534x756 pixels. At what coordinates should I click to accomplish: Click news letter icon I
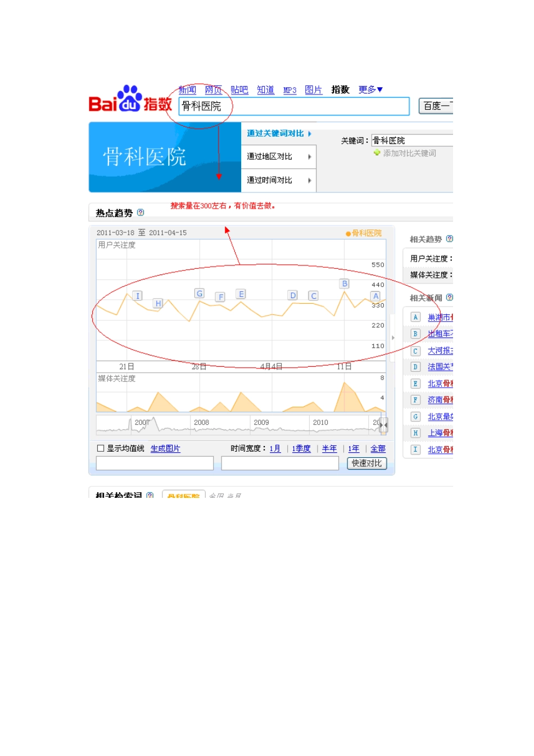[415, 449]
